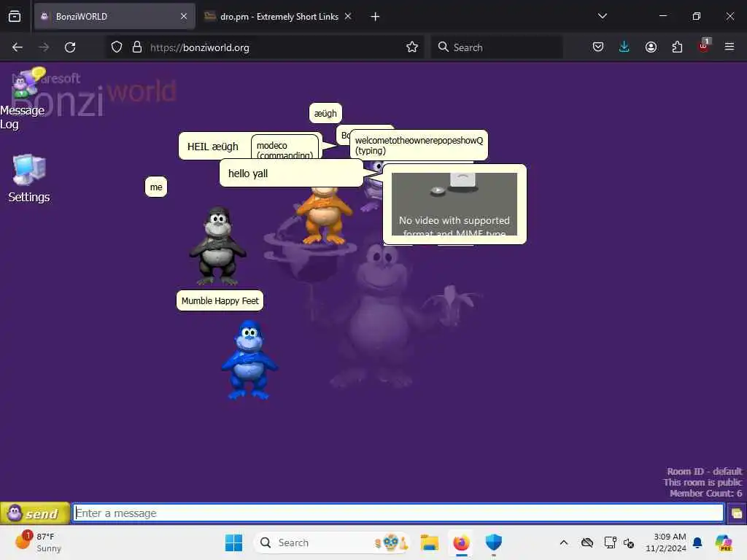Show hidden system tray icons
Screen dimensions: 747x560
point(564,542)
